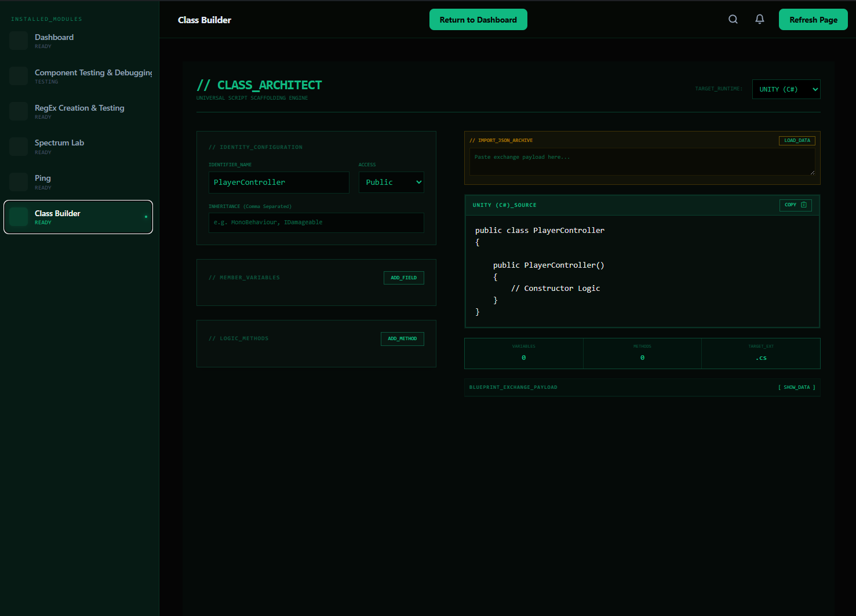Click the Class Builder page title
This screenshot has height=616, width=856.
[x=205, y=20]
